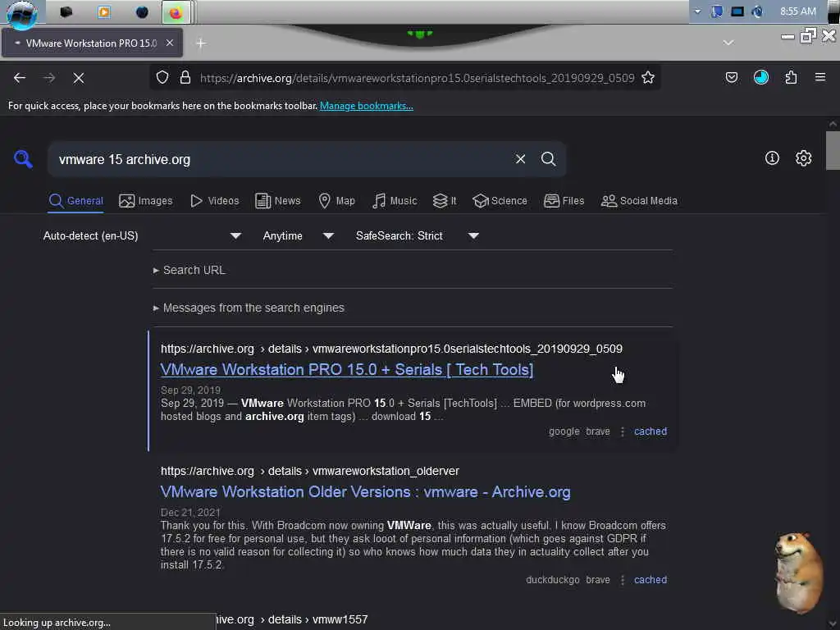Open the search info icon
This screenshot has height=630, width=840.
772,158
